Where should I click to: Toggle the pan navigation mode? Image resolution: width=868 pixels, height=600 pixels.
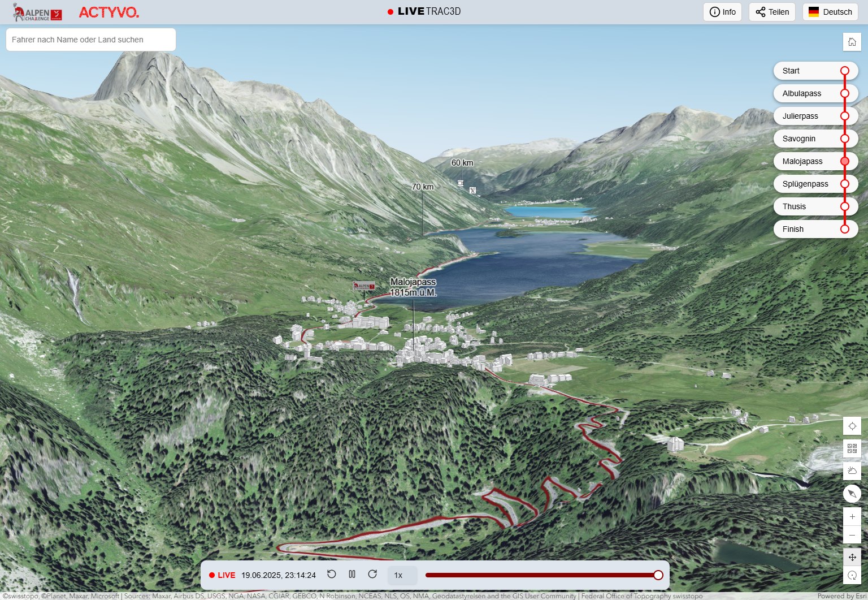pyautogui.click(x=852, y=557)
